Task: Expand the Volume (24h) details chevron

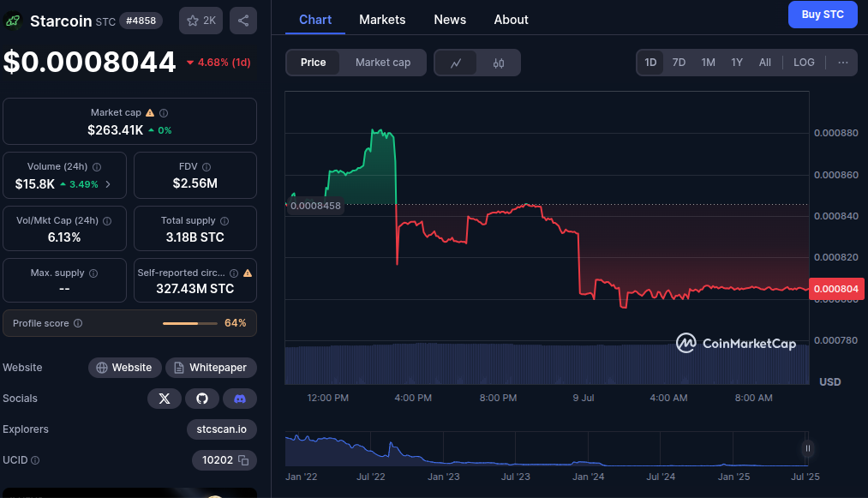Action: coord(108,184)
